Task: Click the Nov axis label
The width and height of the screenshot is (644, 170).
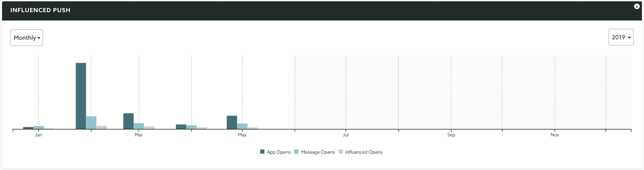Action: pos(555,135)
